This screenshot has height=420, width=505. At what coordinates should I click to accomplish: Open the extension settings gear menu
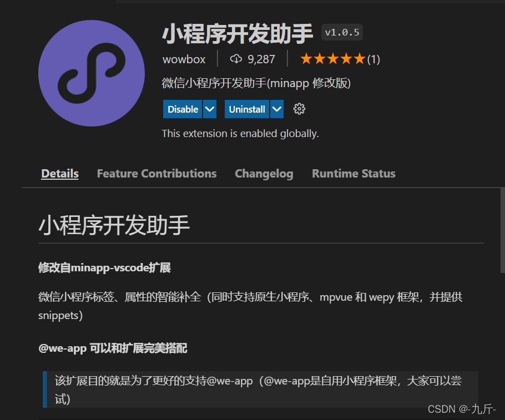pyautogui.click(x=299, y=109)
